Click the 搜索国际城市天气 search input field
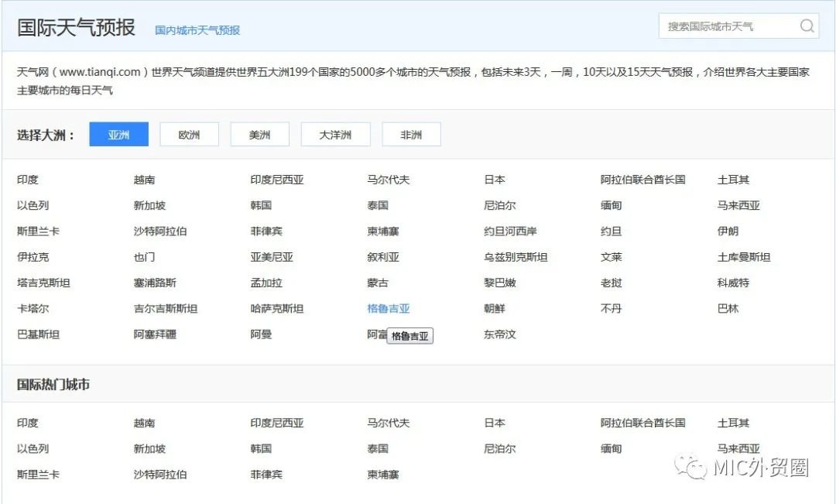836x504 pixels. [728, 26]
